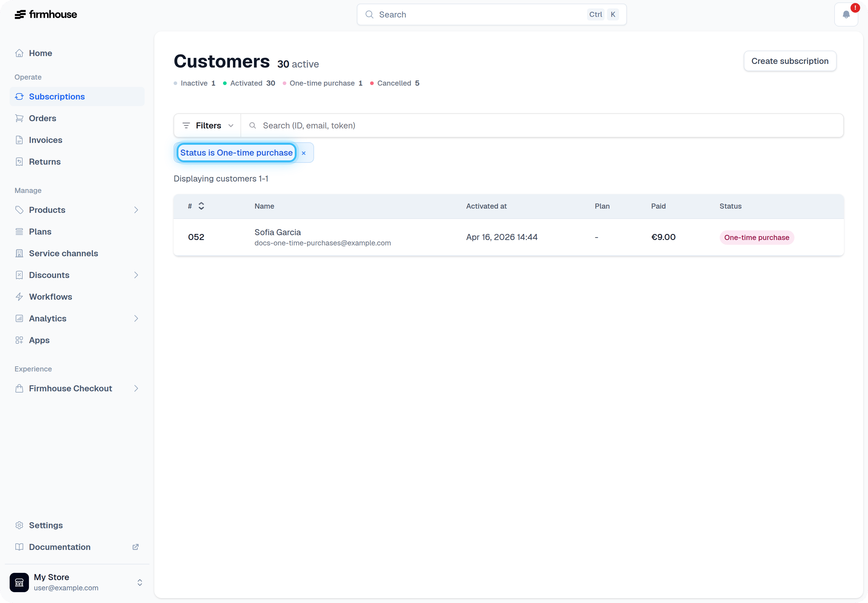Click the Apps grid icon
868x603 pixels.
(19, 340)
